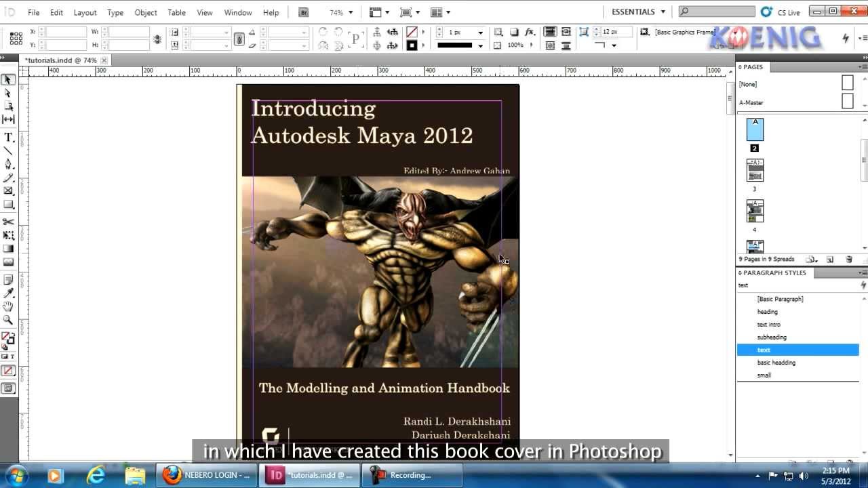Select the Gradient Feather tool

8,262
